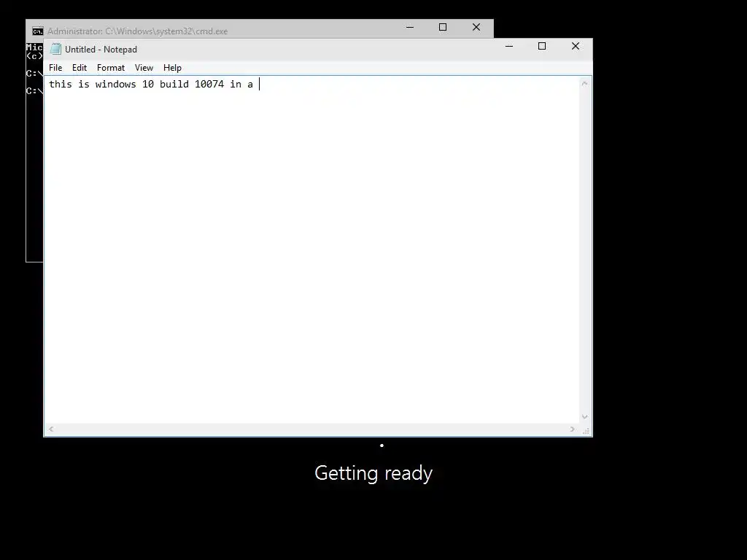Click the Notepad vertical scrollbar up arrow
This screenshot has width=747, height=560.
tap(584, 83)
